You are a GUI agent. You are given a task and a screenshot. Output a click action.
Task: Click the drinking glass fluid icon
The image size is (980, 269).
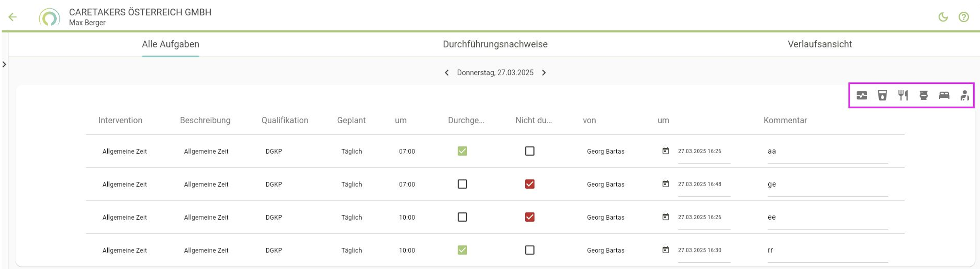tap(882, 96)
